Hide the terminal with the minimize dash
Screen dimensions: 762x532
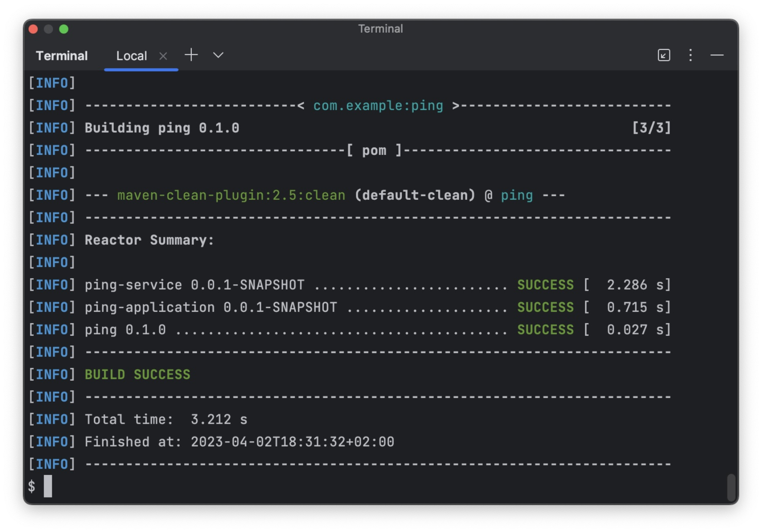click(717, 55)
